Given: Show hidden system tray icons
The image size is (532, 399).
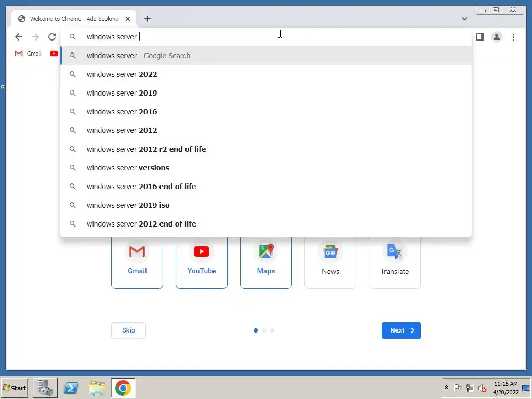Looking at the screenshot, I should 446,388.
